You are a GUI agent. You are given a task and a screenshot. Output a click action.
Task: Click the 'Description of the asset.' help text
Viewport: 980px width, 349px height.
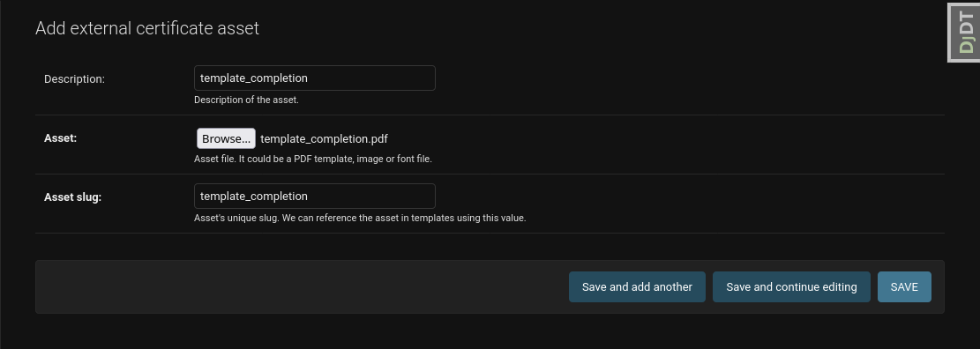pos(246,100)
